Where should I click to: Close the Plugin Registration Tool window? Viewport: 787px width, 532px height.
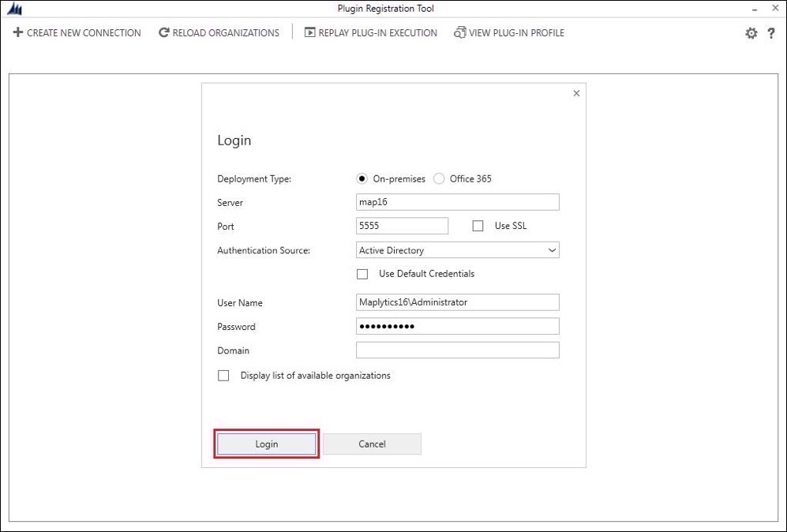[x=775, y=9]
